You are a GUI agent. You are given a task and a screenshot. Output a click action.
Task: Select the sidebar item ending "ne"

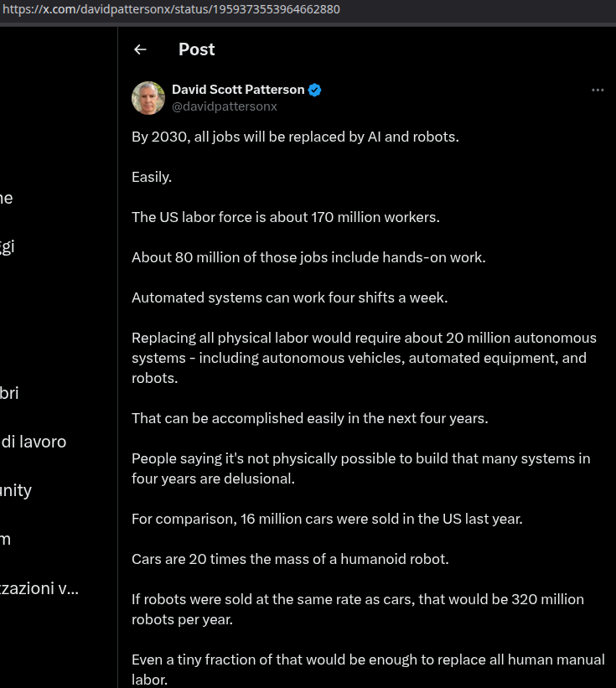pyautogui.click(x=7, y=199)
